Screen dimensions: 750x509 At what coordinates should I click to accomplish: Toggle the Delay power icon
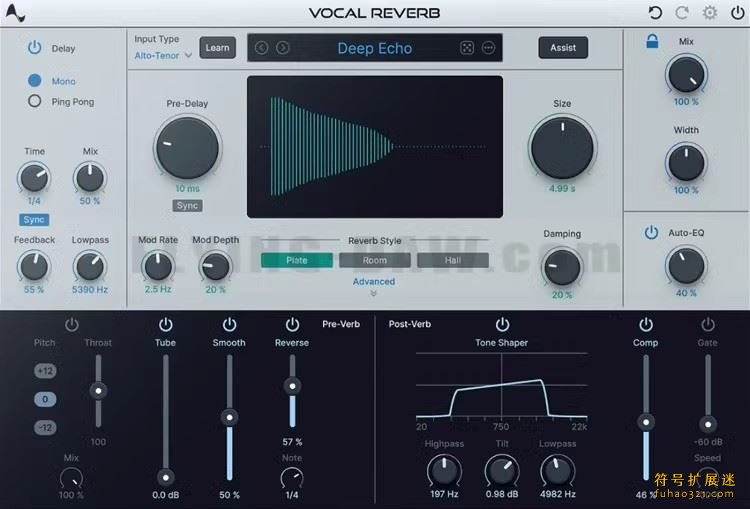click(x=34, y=48)
